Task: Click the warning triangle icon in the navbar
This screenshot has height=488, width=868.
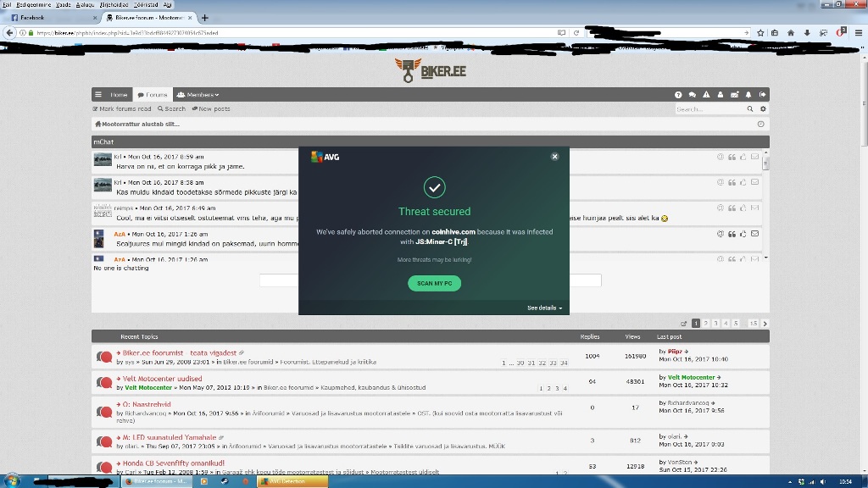Action: [706, 95]
